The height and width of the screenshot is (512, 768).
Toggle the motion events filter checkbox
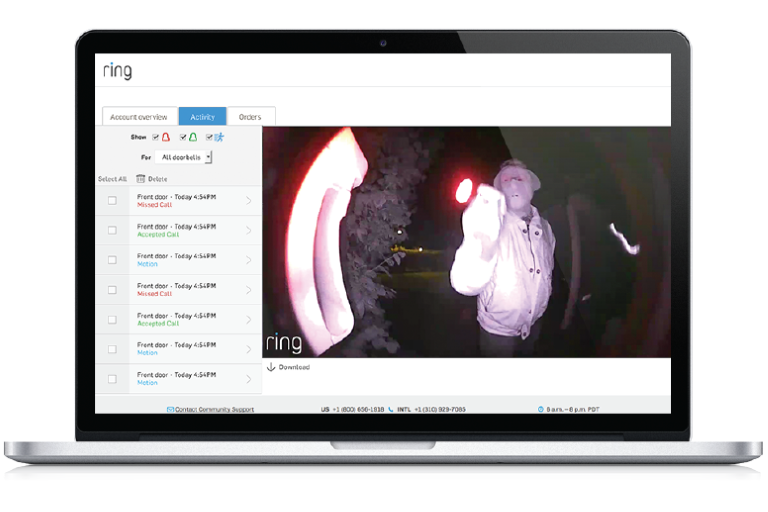[x=209, y=137]
